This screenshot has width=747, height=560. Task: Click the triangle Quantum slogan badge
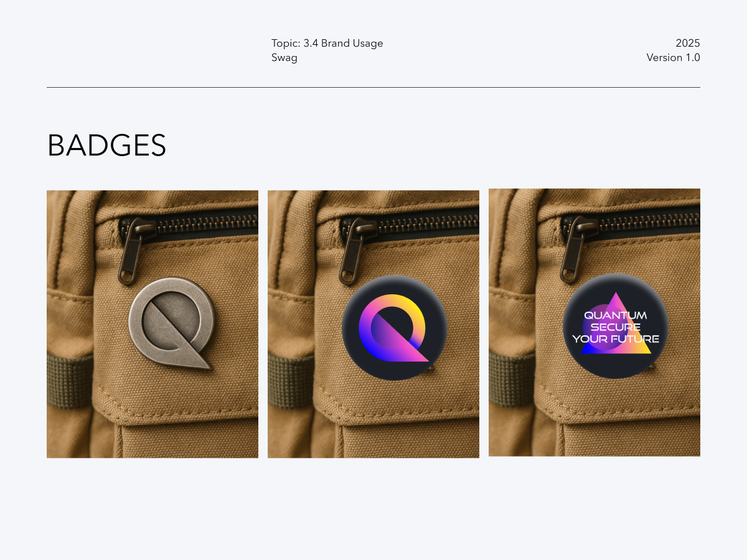point(615,326)
